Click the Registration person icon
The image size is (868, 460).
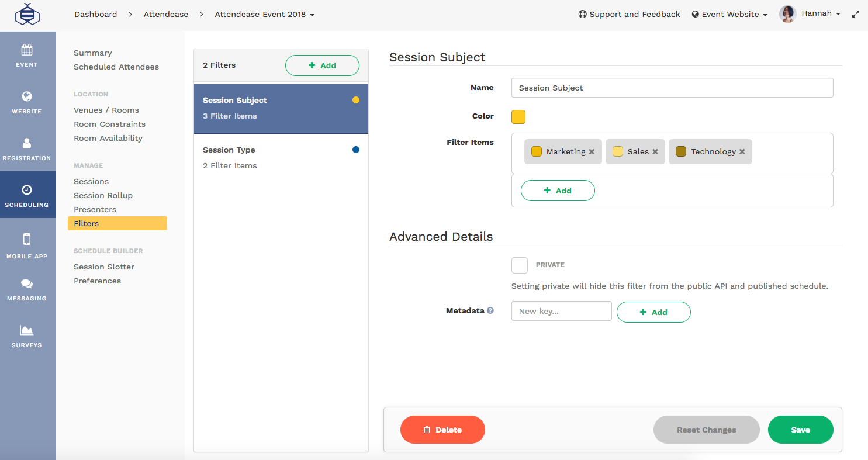coord(27,144)
